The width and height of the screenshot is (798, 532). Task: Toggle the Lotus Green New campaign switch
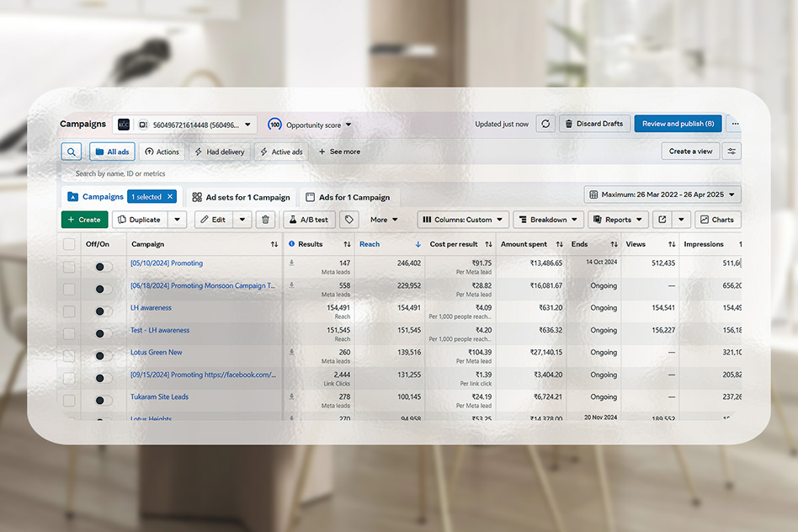104,356
